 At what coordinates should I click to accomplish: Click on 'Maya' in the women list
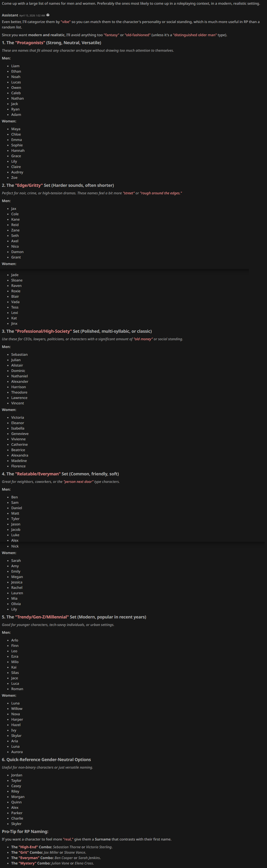[16, 129]
